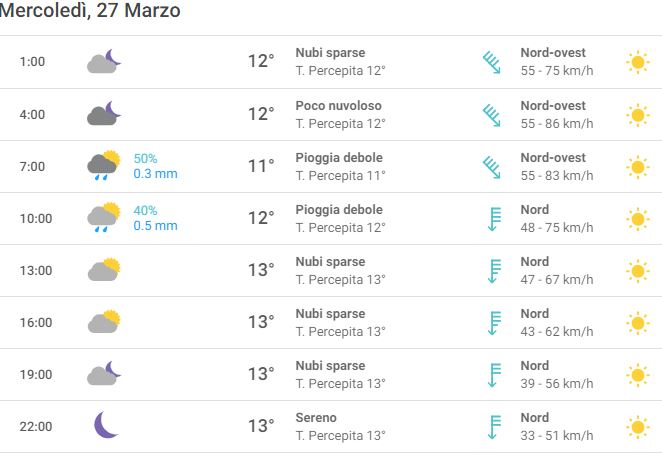
Task: Click Sereno description at 22:00
Action: pos(316,418)
